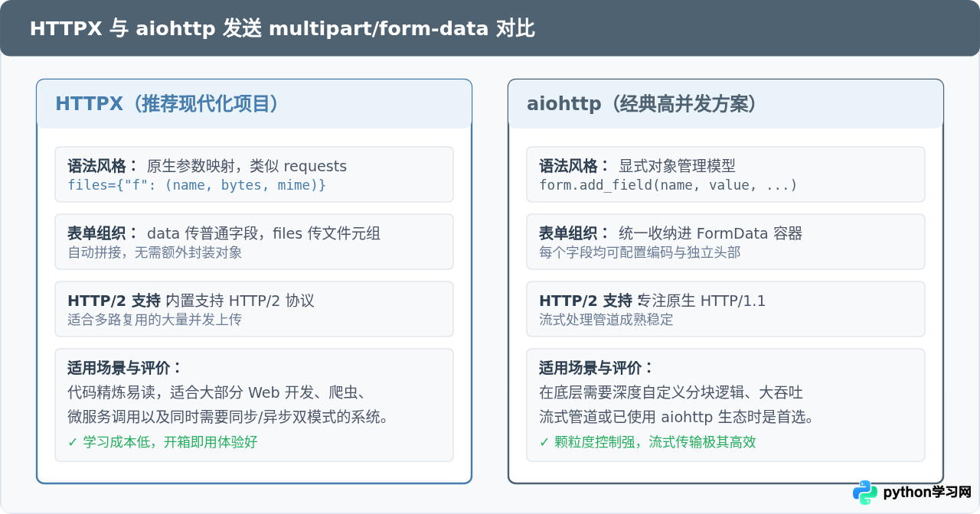Viewport: 980px width, 514px height.
Task: Select the 'HTTPX（推荐现代化项目）' card header
Action: 254,104
